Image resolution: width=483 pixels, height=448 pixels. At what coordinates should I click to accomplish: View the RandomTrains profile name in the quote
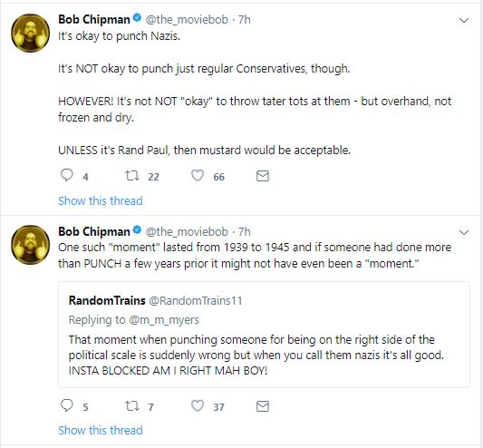point(107,300)
